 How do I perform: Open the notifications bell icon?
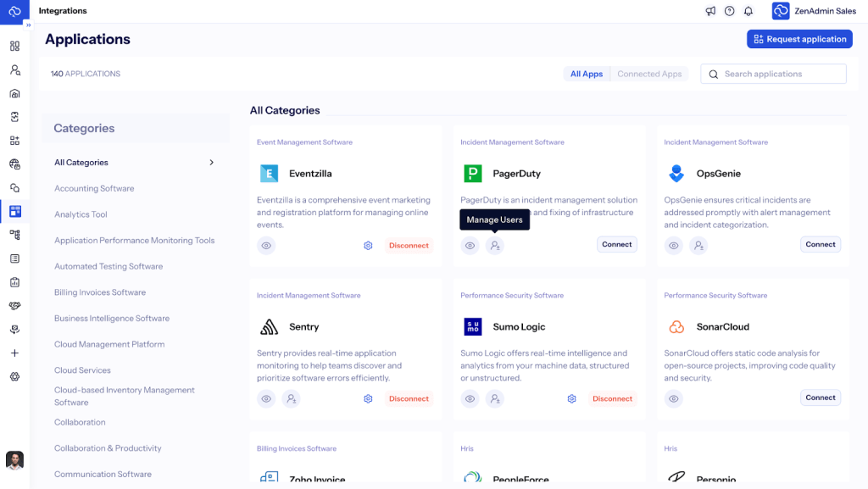point(748,11)
